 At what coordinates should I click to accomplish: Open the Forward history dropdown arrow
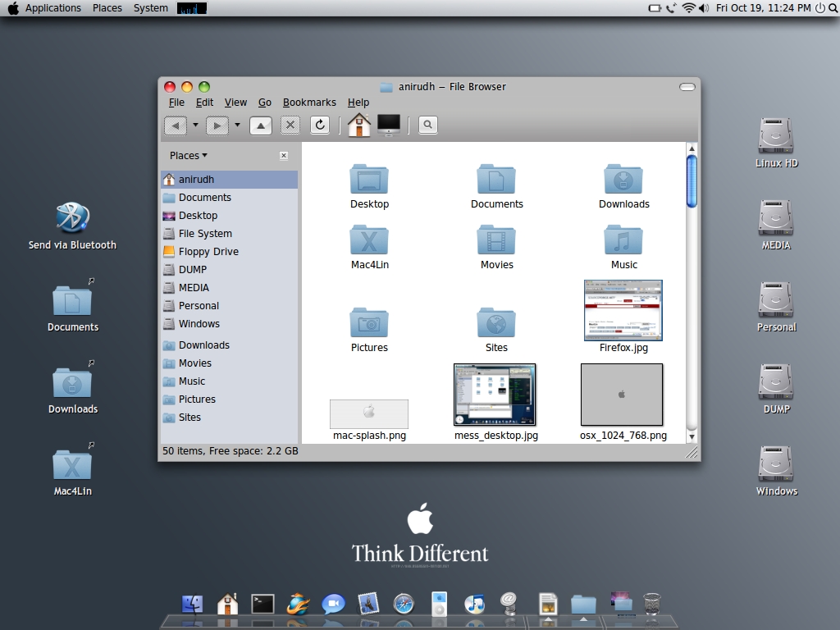point(237,126)
